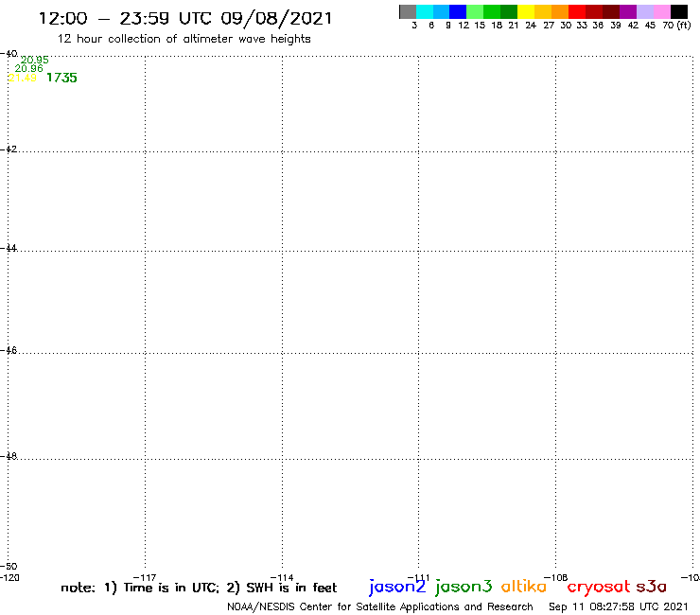Click the green time label 1735
This screenshot has height=615, width=700.
61,78
